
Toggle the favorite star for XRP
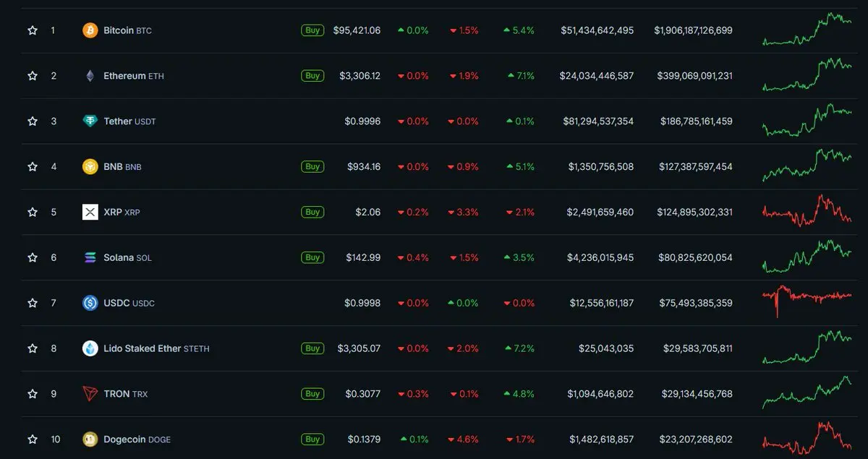point(33,213)
